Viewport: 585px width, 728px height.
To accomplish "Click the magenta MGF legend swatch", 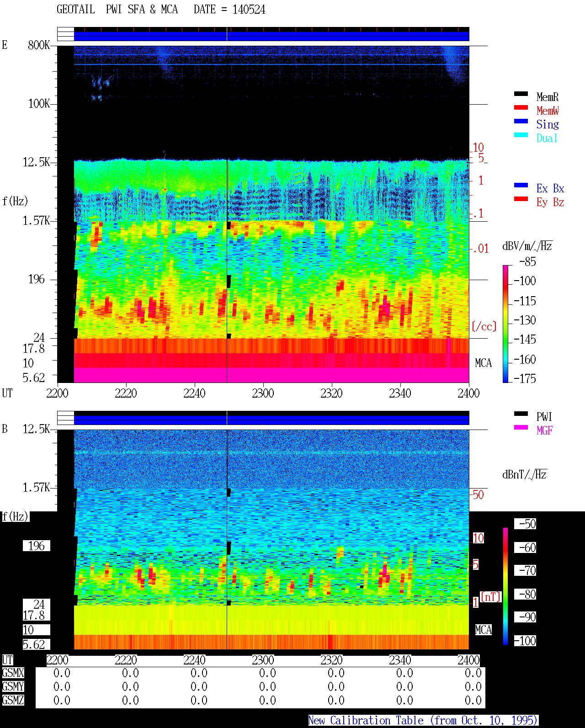I will [x=521, y=427].
